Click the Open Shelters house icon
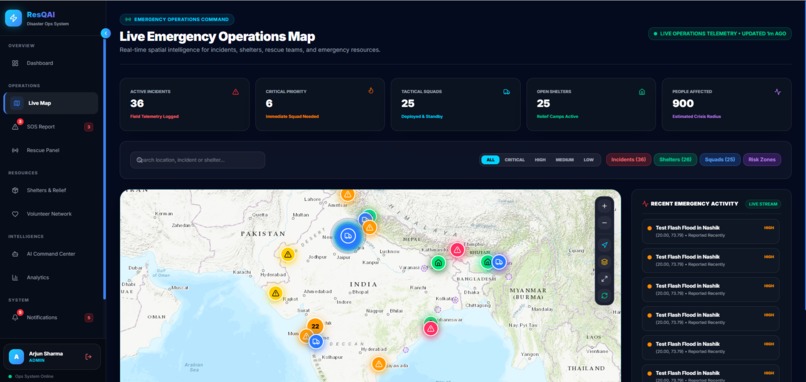 tap(642, 92)
